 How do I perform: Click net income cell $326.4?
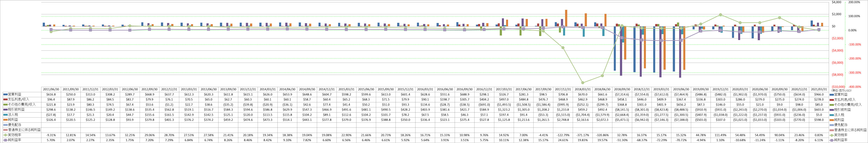[51, 120]
